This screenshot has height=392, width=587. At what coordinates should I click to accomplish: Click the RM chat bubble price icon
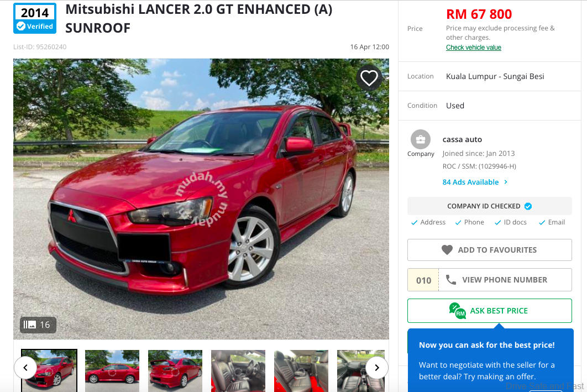[x=458, y=311]
